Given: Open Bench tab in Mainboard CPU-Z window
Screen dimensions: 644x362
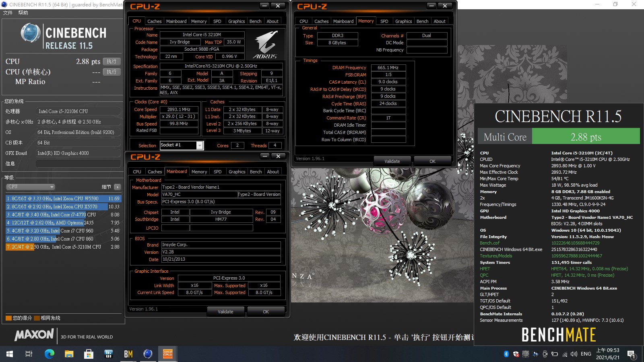Looking at the screenshot, I should (256, 172).
